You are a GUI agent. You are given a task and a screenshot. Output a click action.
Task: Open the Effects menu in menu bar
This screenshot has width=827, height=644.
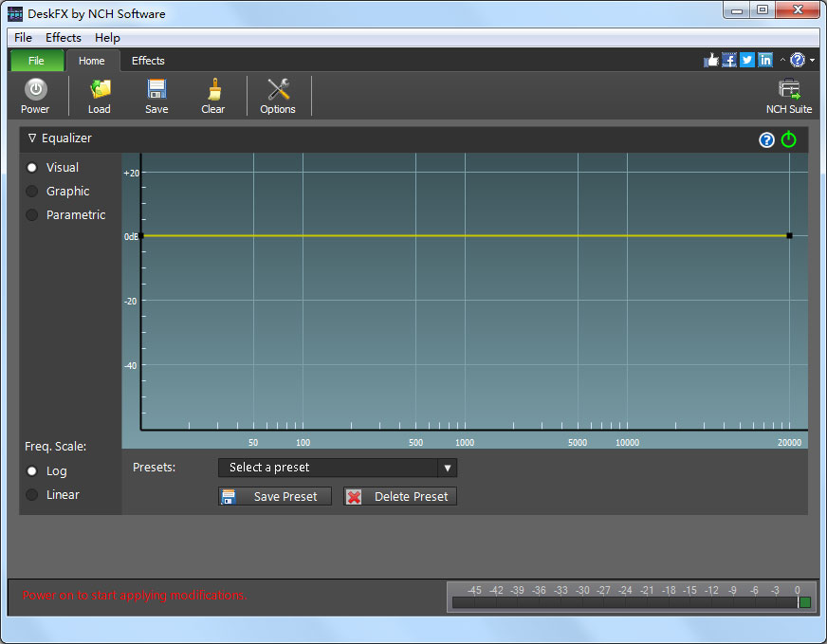coord(64,38)
